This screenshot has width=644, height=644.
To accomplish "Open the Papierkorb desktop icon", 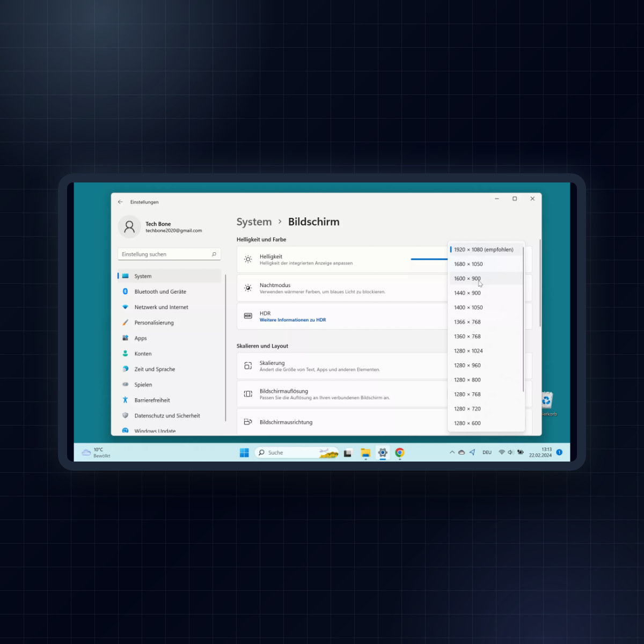I will point(547,404).
